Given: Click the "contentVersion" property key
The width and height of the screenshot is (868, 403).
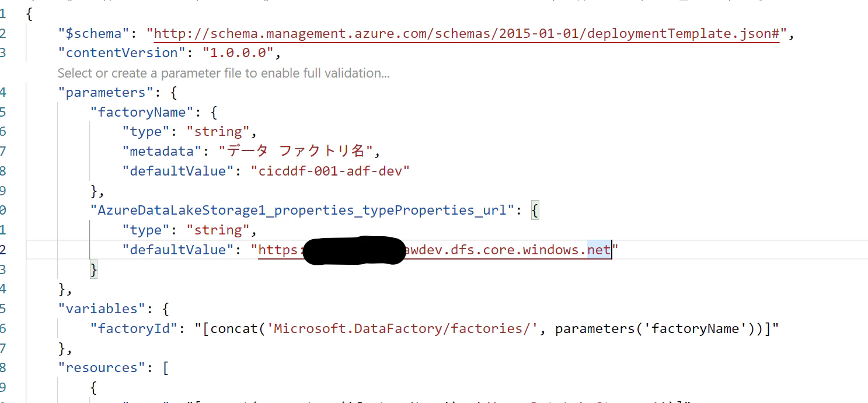Looking at the screenshot, I should pyautogui.click(x=121, y=52).
